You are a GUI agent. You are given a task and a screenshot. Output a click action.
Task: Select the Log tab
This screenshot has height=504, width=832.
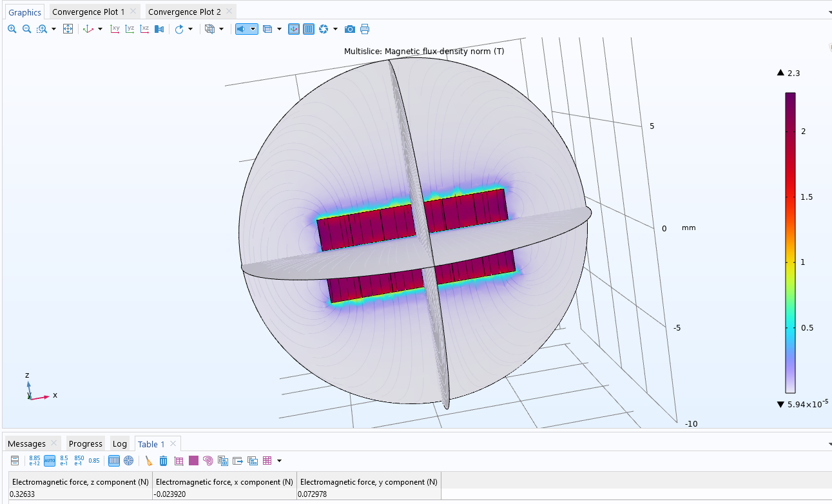point(119,443)
